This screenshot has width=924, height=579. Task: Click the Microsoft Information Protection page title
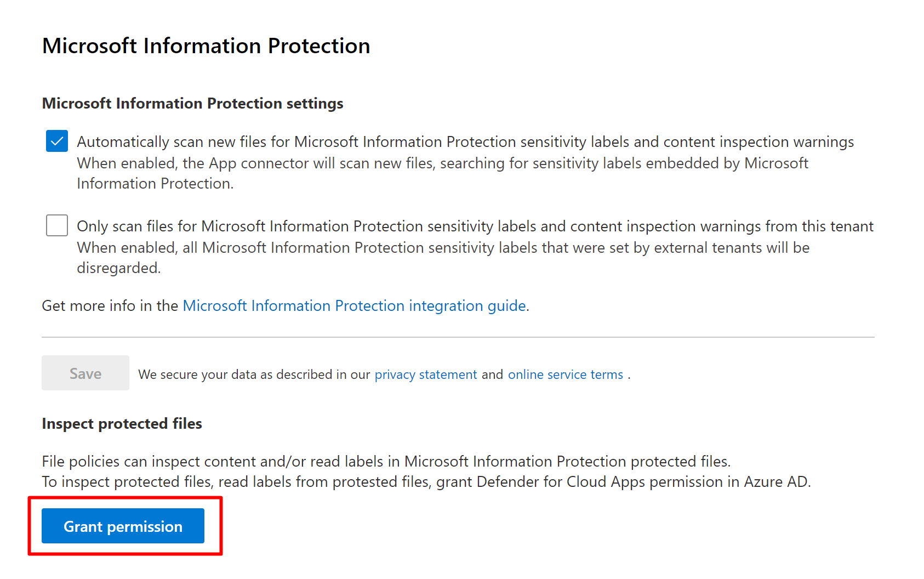click(x=206, y=46)
